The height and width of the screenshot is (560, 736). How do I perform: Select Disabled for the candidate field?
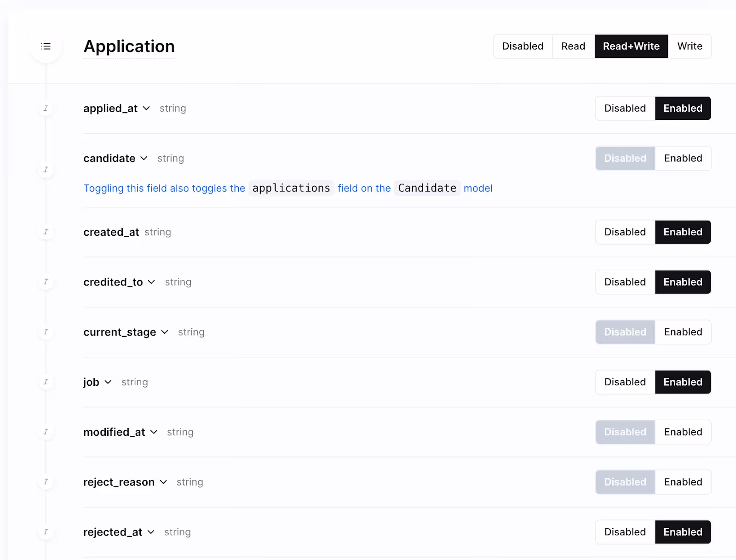pyautogui.click(x=625, y=159)
